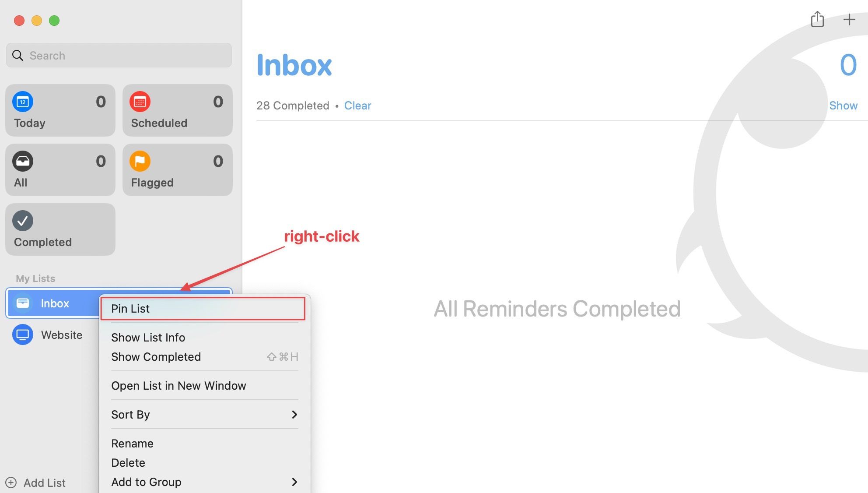This screenshot has width=868, height=493.
Task: Select the Inbox list icon in sidebar
Action: 22,303
